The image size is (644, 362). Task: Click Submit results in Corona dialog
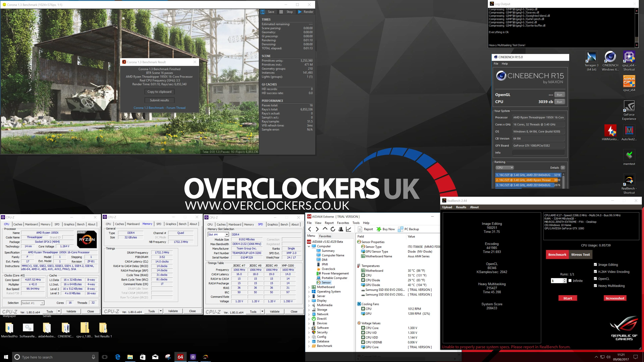(159, 100)
